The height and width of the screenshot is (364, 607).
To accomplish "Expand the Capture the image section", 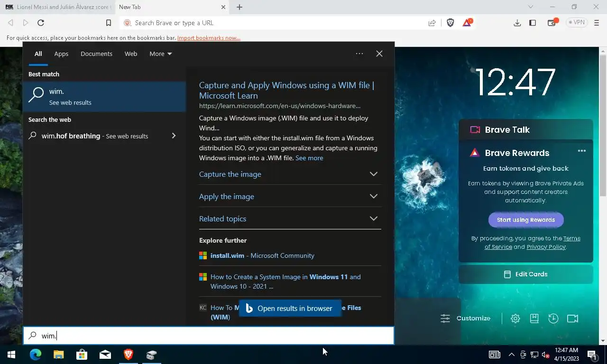I will click(290, 174).
